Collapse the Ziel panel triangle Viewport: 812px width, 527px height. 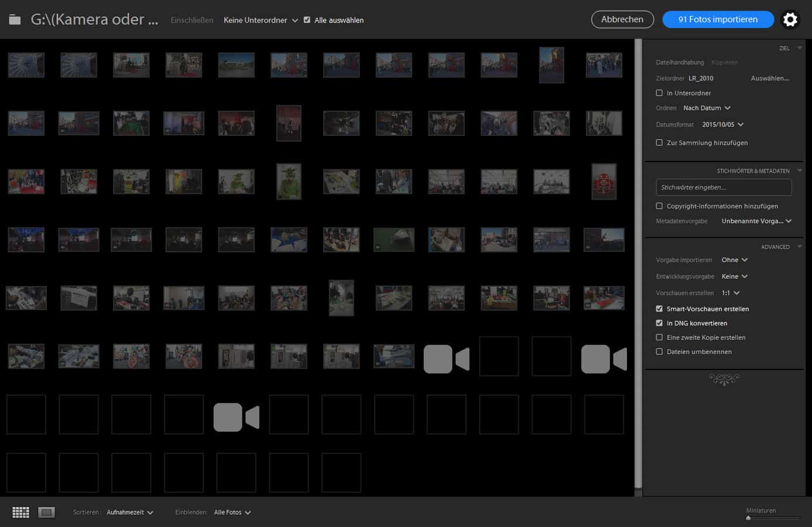800,48
